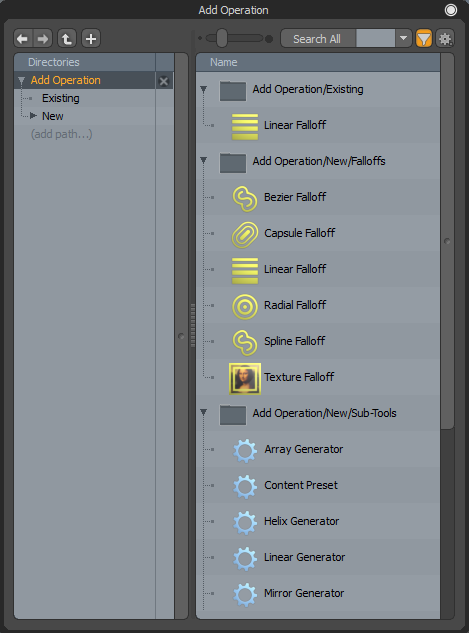Choose the Array Generator gear icon
The width and height of the screenshot is (469, 633).
click(245, 450)
